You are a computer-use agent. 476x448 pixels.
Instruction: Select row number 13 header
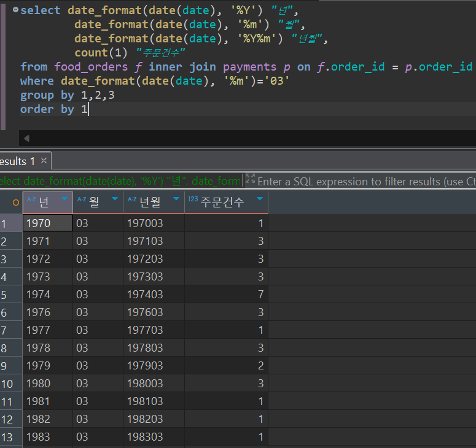pyautogui.click(x=11, y=437)
